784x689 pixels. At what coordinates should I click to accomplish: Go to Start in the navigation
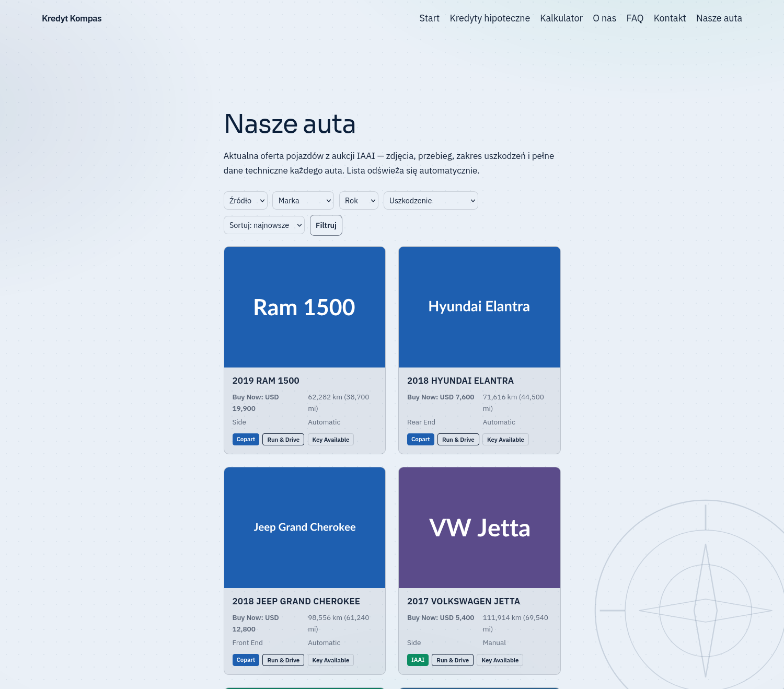(x=429, y=18)
